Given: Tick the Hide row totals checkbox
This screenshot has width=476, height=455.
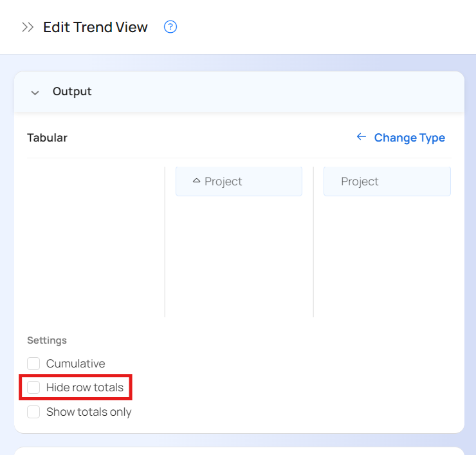Looking at the screenshot, I should pos(33,387).
